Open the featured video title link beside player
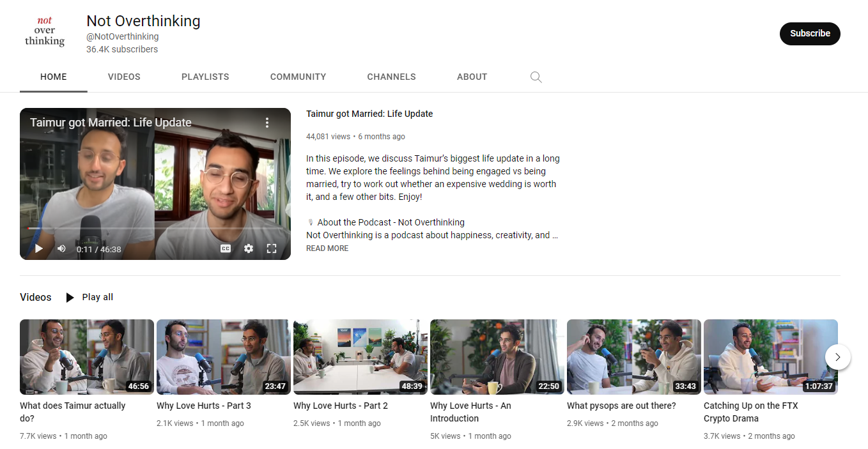This screenshot has width=868, height=449. (x=369, y=114)
